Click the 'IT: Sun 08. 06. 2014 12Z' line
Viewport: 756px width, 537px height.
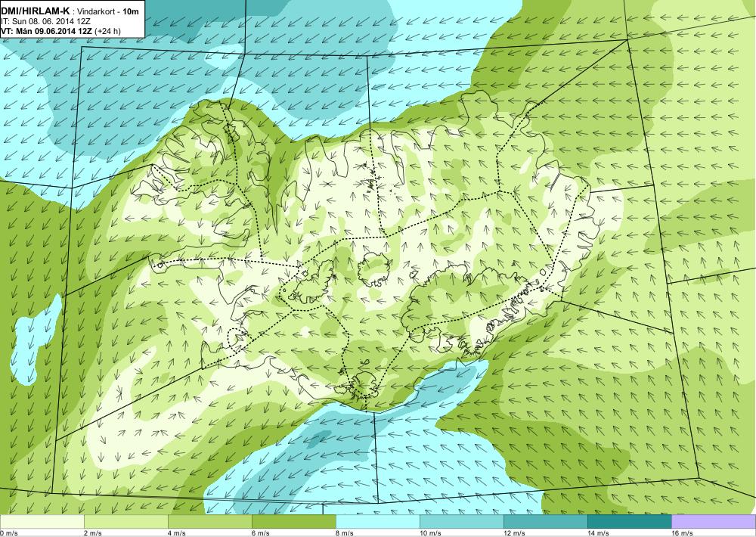(46, 22)
